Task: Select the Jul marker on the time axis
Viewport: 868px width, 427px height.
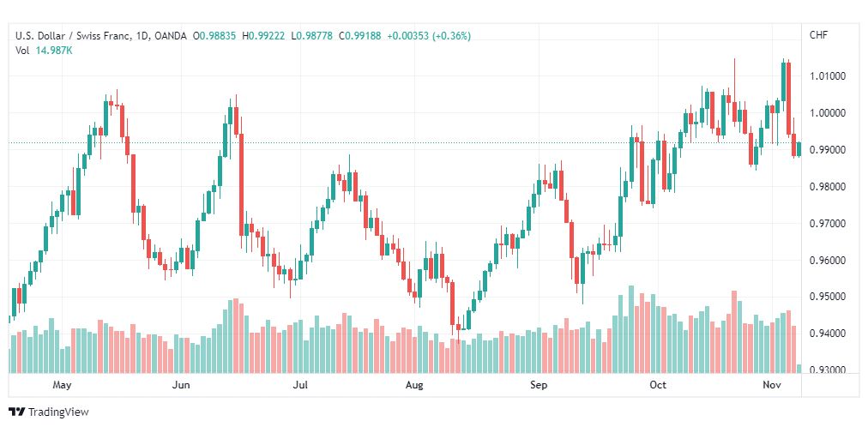Action: point(299,385)
